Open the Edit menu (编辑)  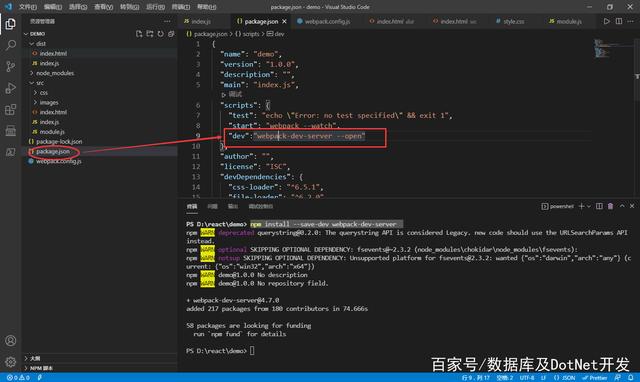pyautogui.click(x=53, y=7)
